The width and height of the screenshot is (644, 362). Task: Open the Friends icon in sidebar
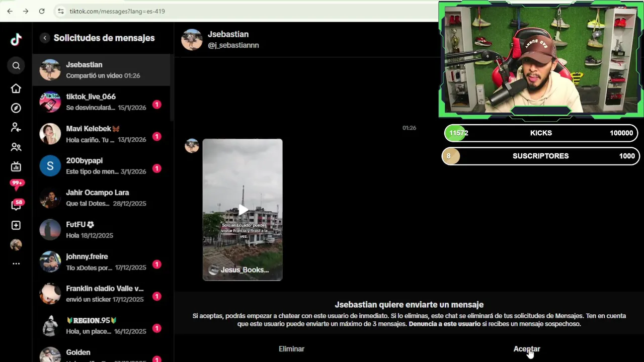point(16,147)
